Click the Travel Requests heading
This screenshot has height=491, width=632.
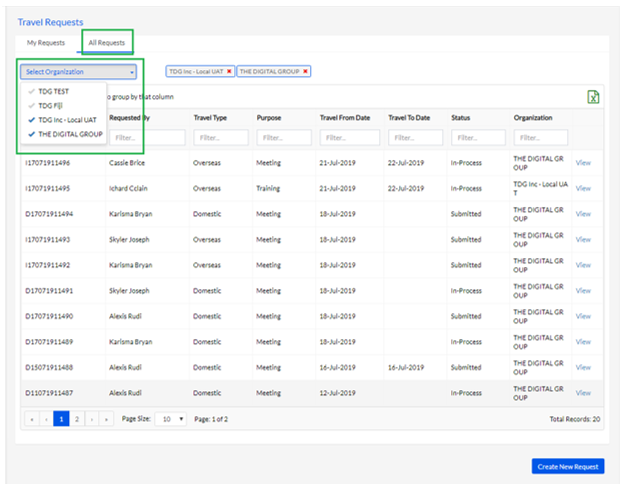(50, 22)
